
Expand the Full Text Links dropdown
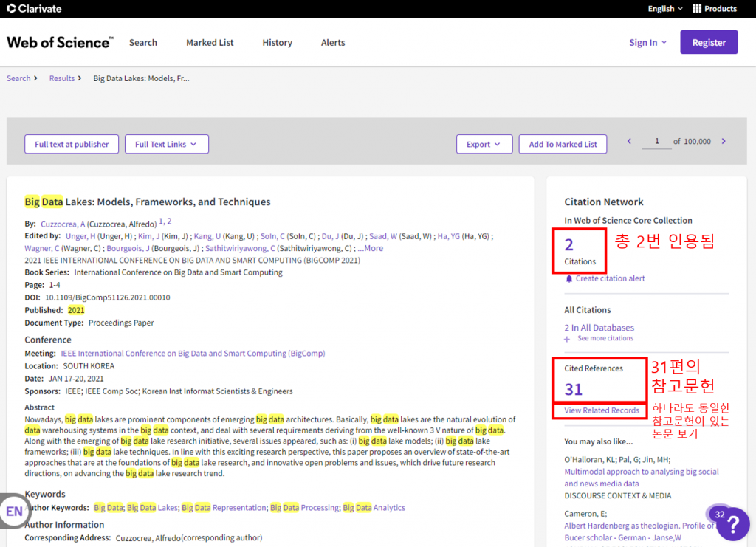[166, 145]
